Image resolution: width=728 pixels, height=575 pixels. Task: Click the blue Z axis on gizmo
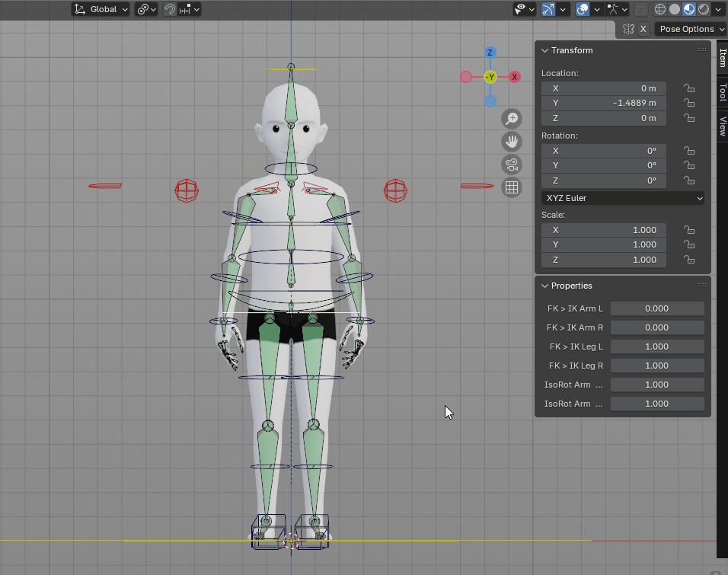pos(490,53)
